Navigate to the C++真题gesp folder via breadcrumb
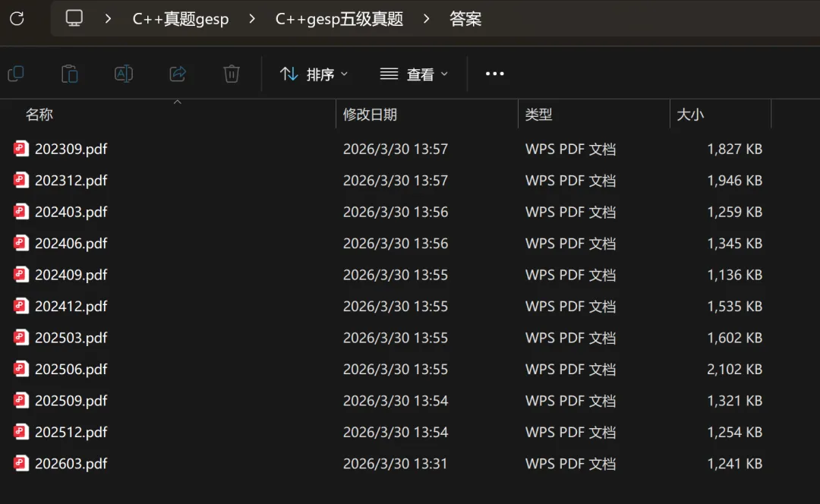The height and width of the screenshot is (504, 820). [x=181, y=18]
